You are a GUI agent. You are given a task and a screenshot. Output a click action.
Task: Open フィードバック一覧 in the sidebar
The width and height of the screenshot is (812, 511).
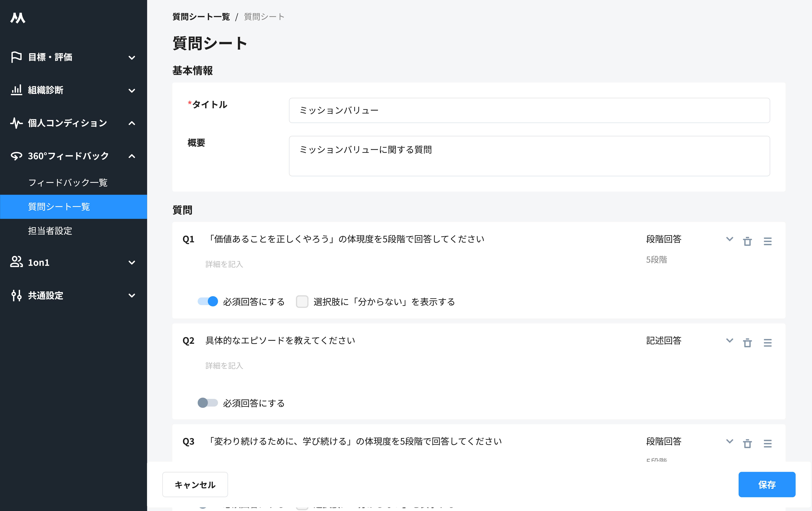click(x=68, y=183)
